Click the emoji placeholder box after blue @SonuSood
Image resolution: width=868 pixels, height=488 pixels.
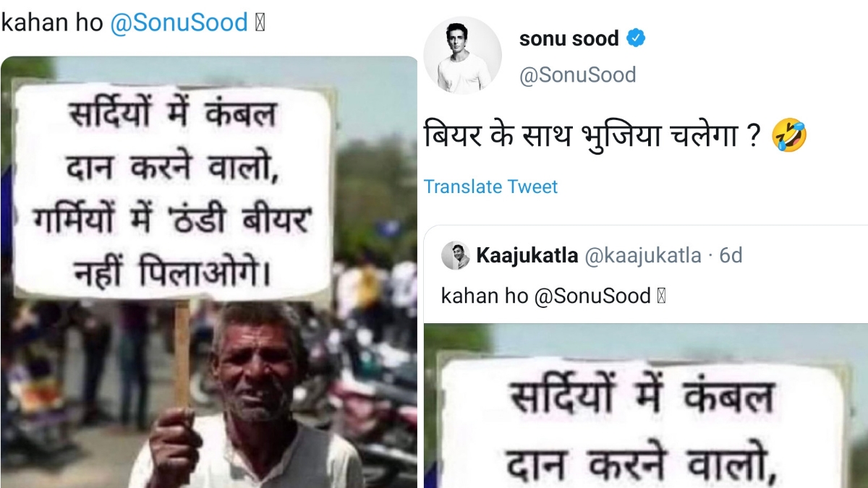260,23
